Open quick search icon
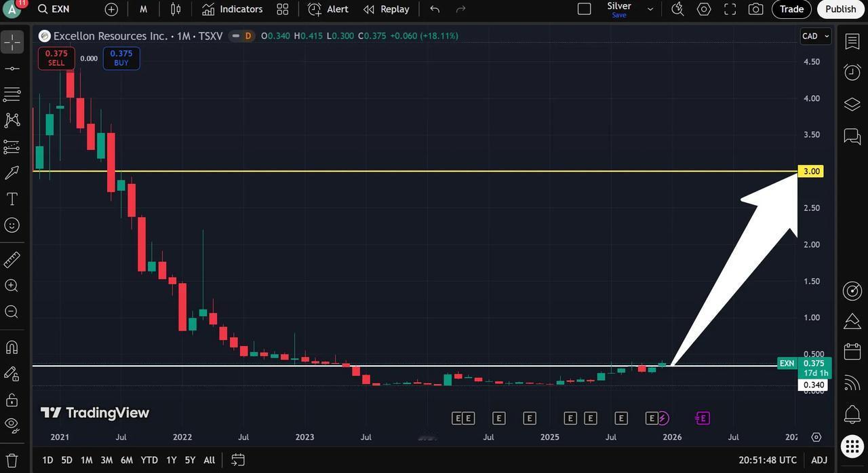The image size is (868, 473). point(677,9)
